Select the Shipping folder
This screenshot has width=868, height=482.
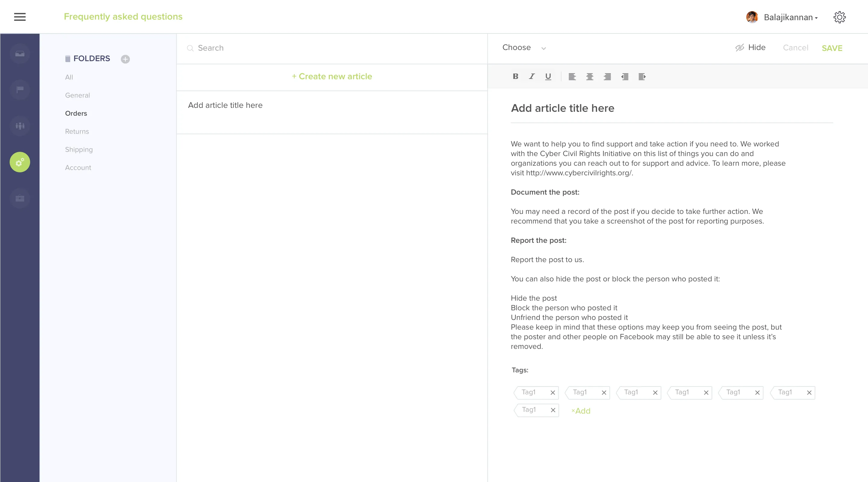[x=79, y=149]
